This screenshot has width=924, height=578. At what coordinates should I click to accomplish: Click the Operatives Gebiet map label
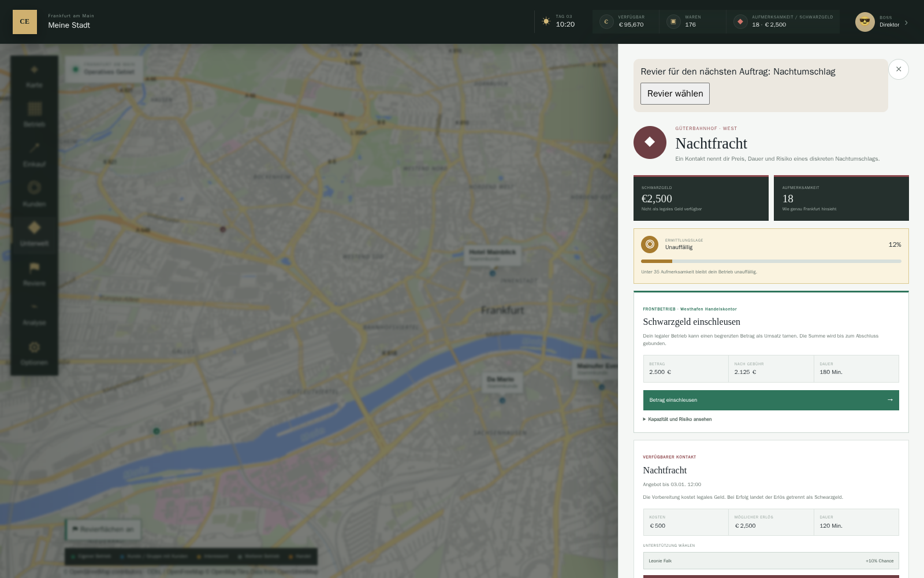pyautogui.click(x=104, y=69)
